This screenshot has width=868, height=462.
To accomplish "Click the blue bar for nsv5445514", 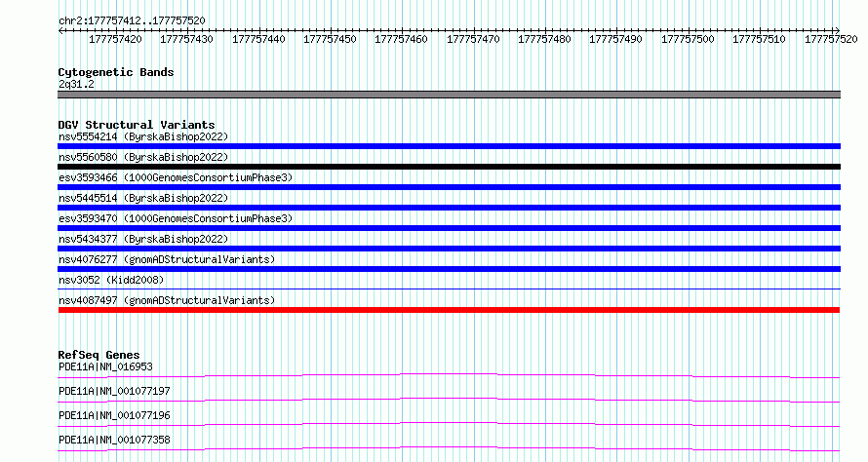I will tap(449, 208).
